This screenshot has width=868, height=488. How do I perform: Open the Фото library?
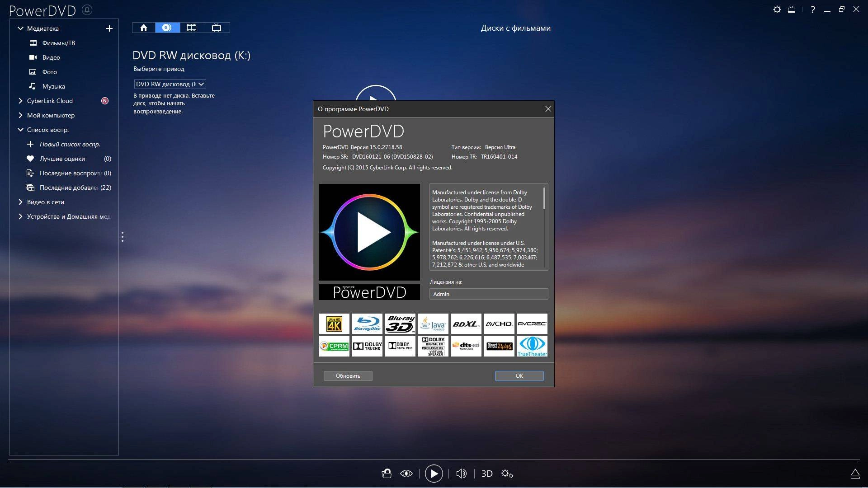coord(50,72)
